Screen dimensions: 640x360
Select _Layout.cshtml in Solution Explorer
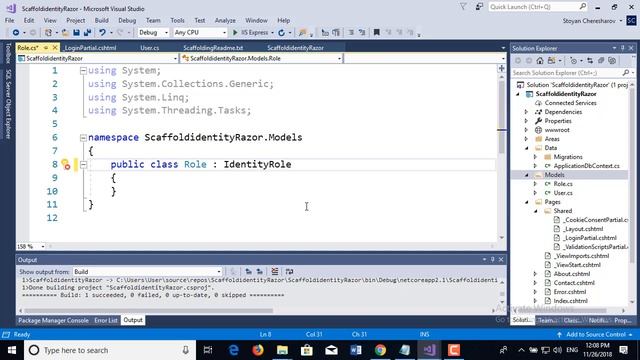tap(583, 229)
